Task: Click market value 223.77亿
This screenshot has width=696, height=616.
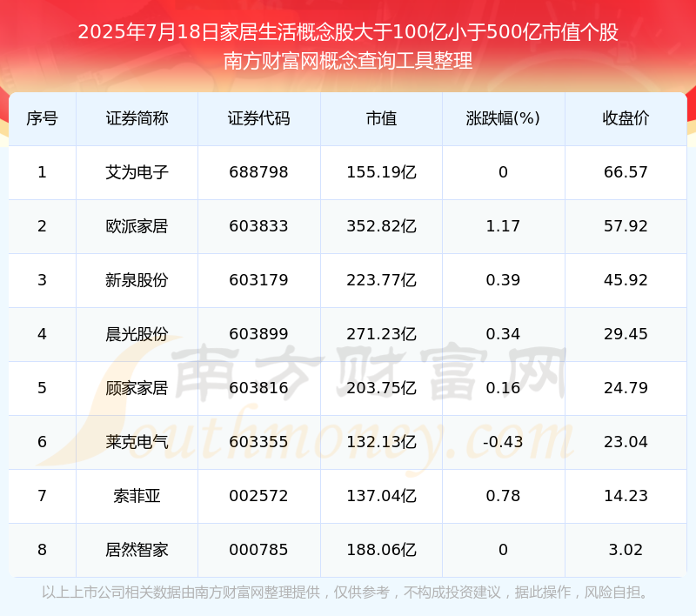Action: [x=381, y=280]
